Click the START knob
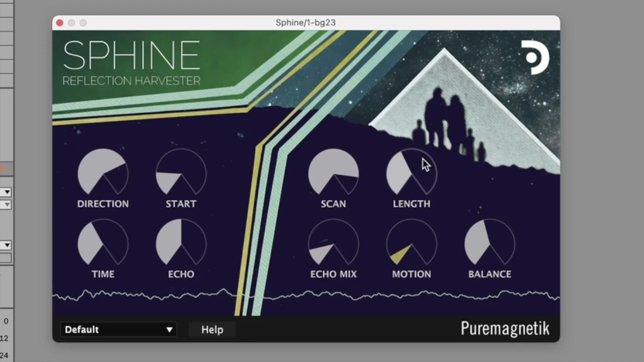 (x=181, y=172)
